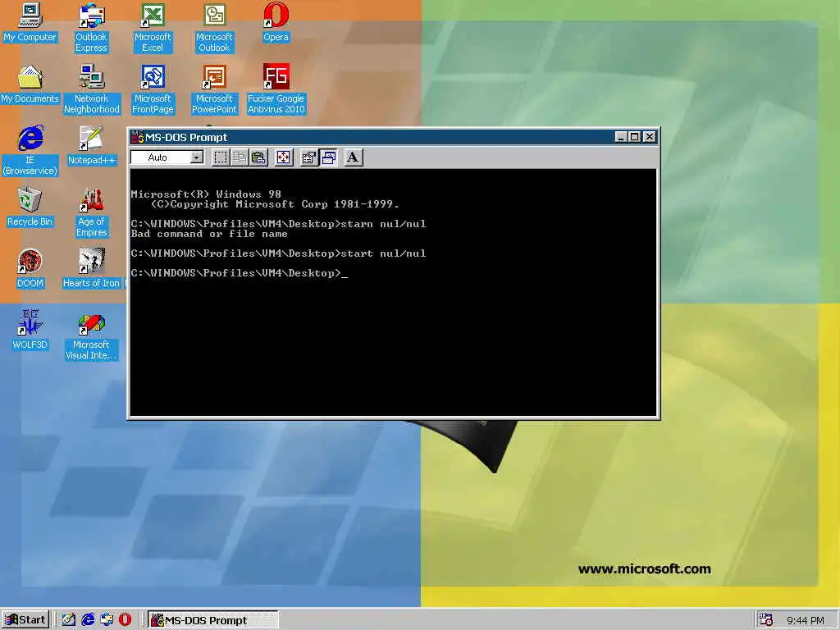Click the MS-DOS Prompt window title bar
Screen dimensions: 840x630
[393, 137]
